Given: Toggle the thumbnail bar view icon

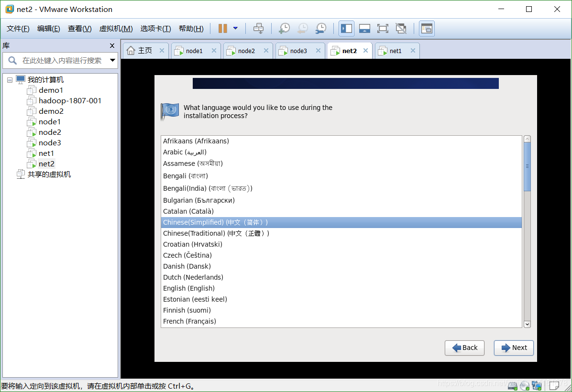Looking at the screenshot, I should (x=364, y=28).
